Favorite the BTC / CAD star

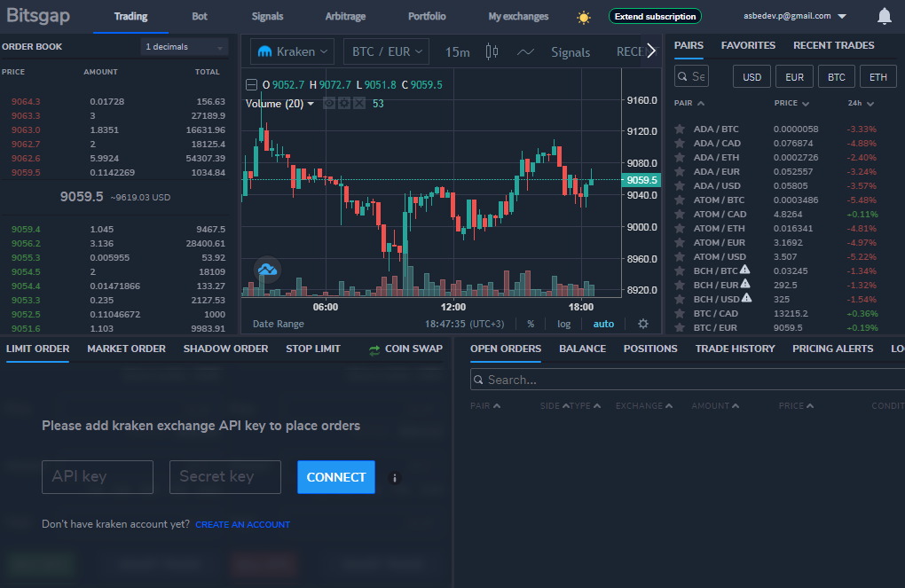click(x=680, y=313)
